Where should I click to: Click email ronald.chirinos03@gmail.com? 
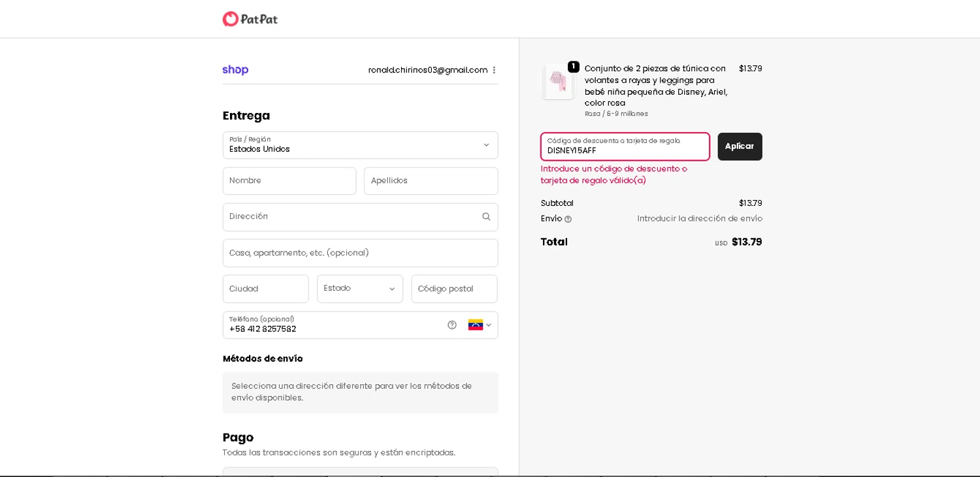coord(428,70)
